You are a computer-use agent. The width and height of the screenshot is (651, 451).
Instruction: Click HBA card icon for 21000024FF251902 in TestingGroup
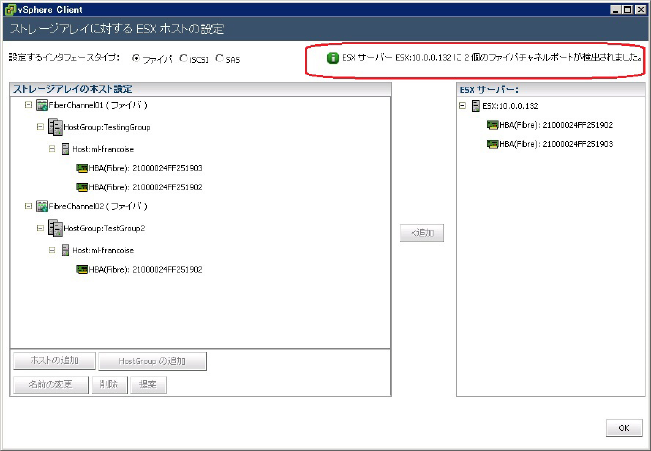point(82,187)
